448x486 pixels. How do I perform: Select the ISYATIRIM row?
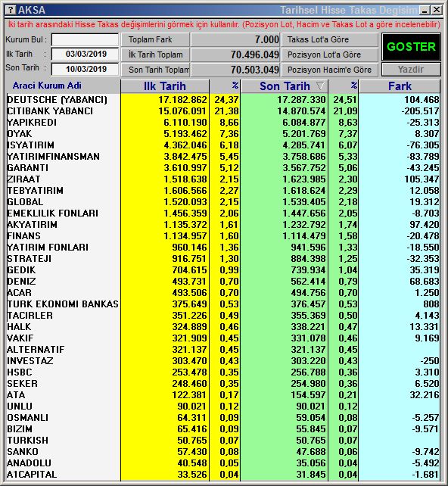point(223,145)
